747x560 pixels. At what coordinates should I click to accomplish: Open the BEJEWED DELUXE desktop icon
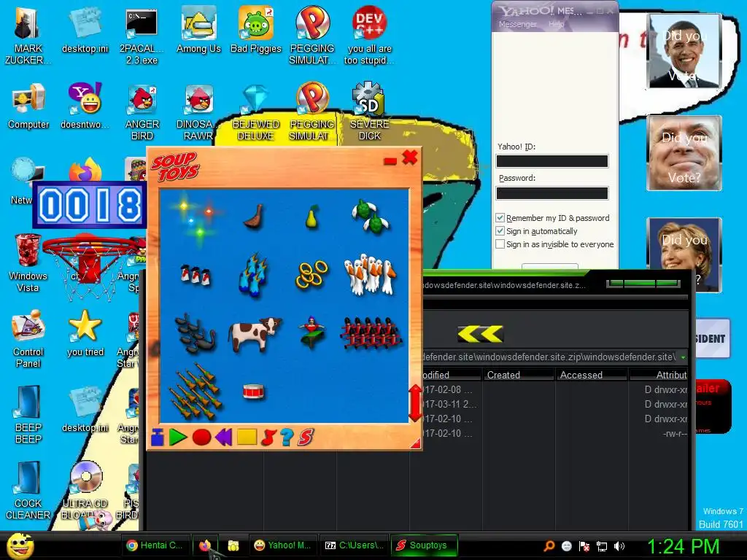256,112
